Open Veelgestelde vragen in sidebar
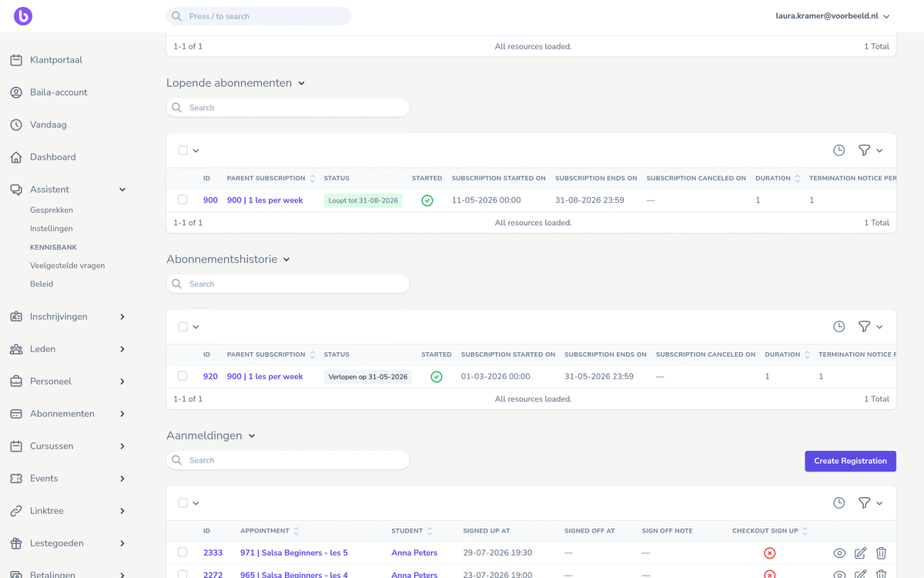Viewport: 924px width, 578px height. [67, 266]
